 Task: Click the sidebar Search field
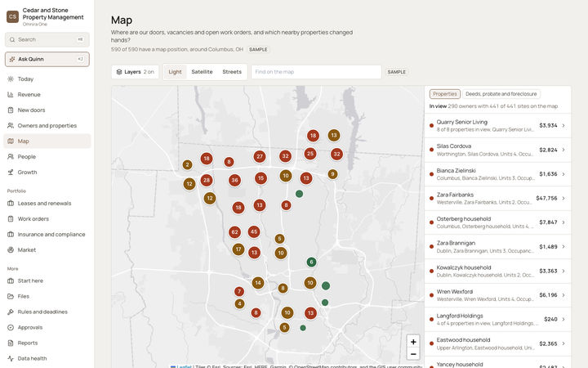click(47, 39)
